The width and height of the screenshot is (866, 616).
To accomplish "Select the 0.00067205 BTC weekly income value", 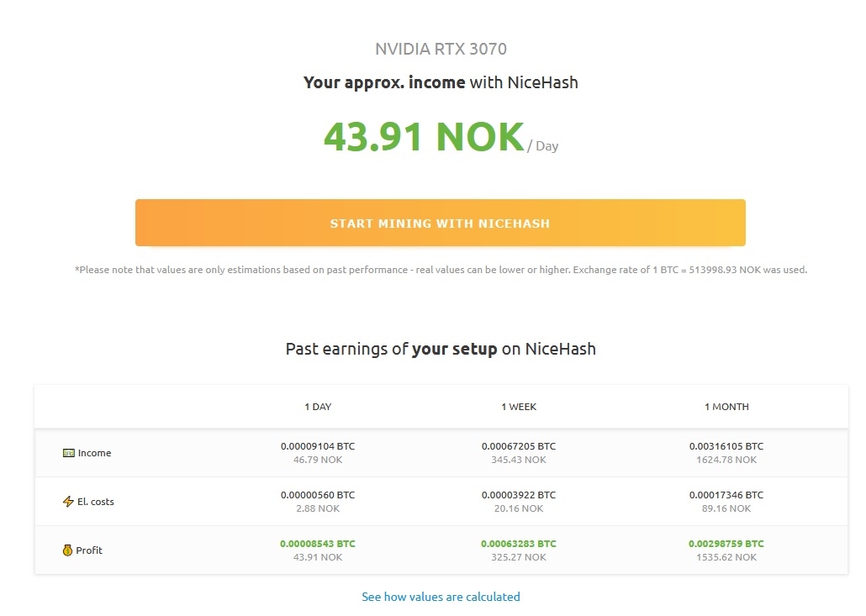I will click(x=519, y=446).
